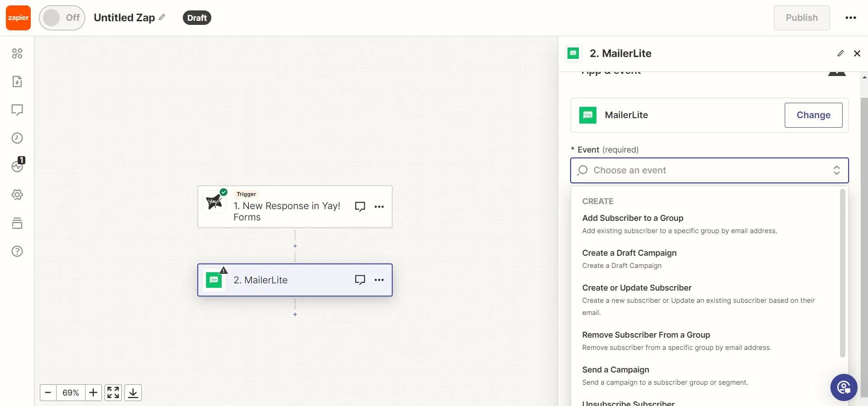Open the settings gear in the sidebar
This screenshot has width=868, height=406.
[17, 195]
